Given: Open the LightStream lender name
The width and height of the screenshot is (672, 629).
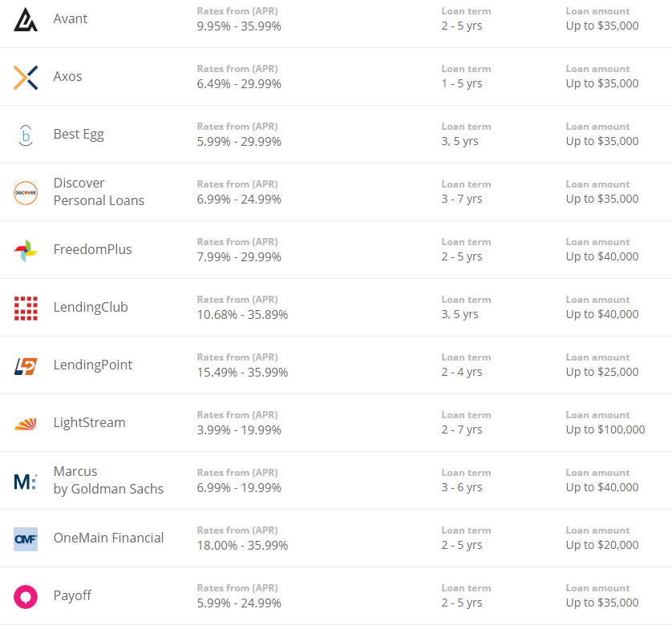Looking at the screenshot, I should tap(89, 422).
